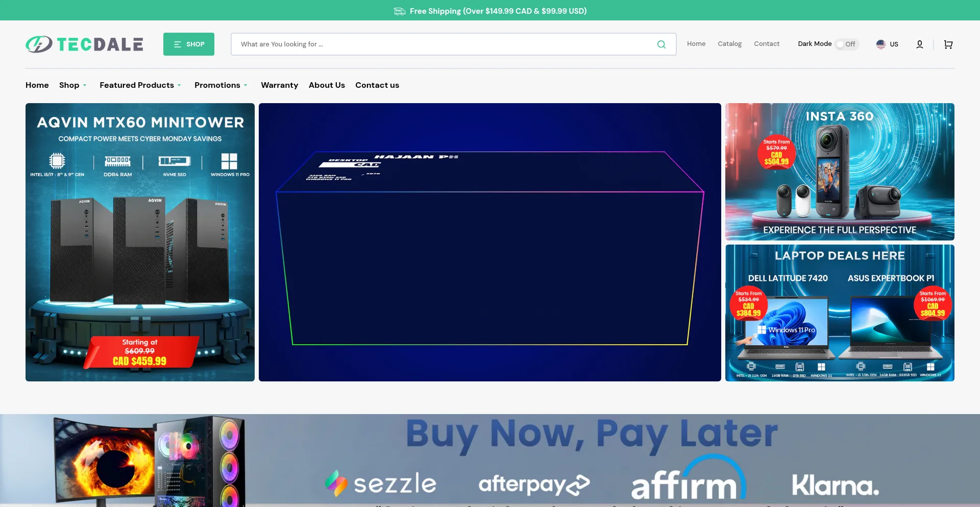Open the shopping cart icon
980x507 pixels.
tap(948, 44)
